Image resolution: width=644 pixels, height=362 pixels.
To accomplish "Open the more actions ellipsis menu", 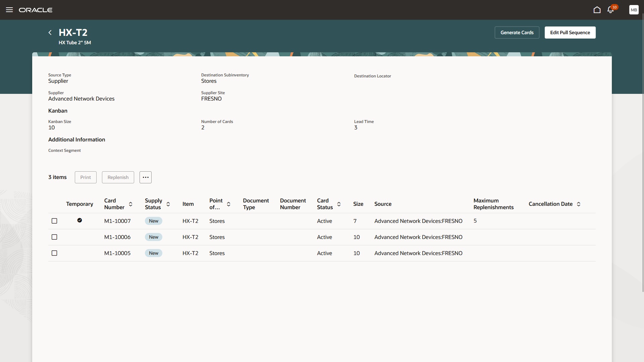I will point(145,177).
